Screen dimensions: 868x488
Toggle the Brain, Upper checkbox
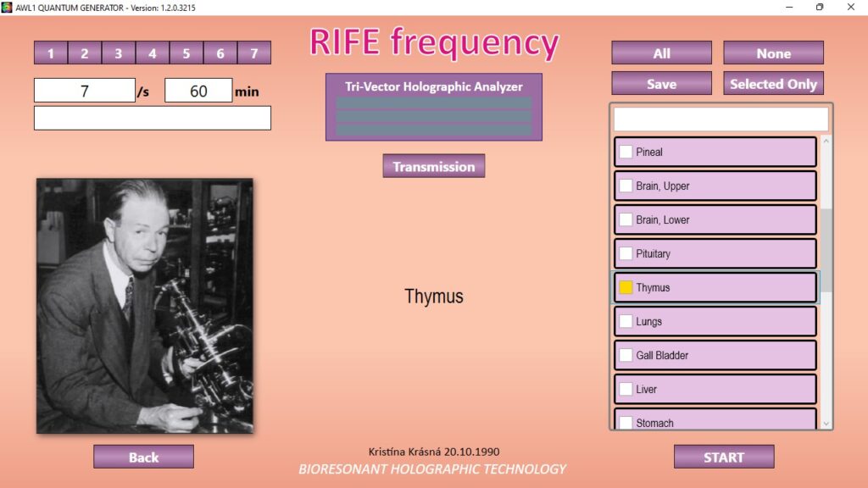click(626, 186)
